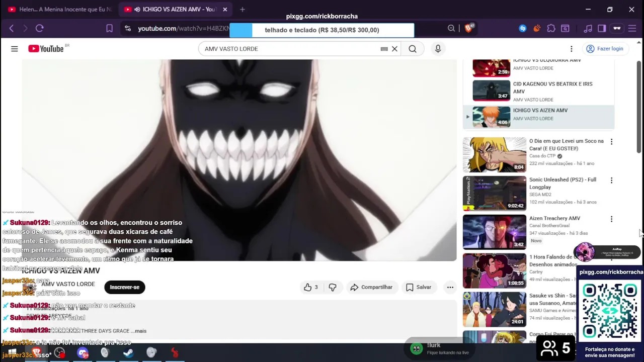Open options for Sonic Unleashed video
644x362 pixels.
[611, 180]
